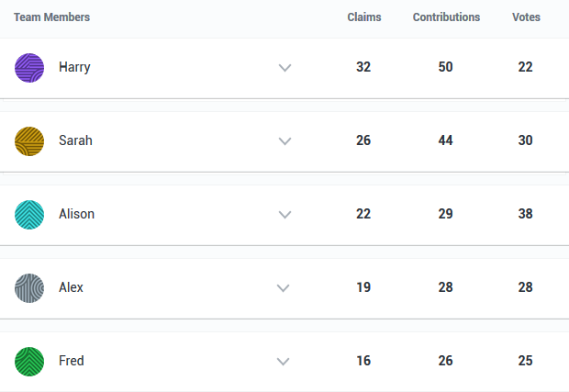Click Harry's purple avatar icon

[29, 68]
